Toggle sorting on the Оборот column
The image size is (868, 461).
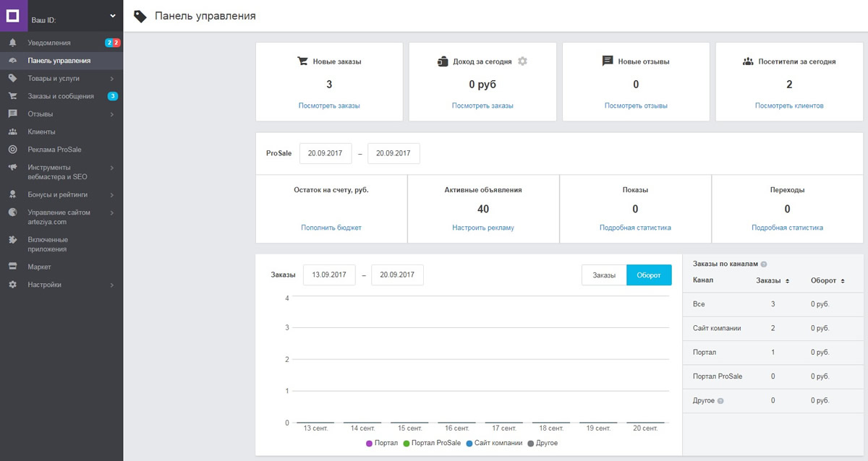click(x=841, y=280)
